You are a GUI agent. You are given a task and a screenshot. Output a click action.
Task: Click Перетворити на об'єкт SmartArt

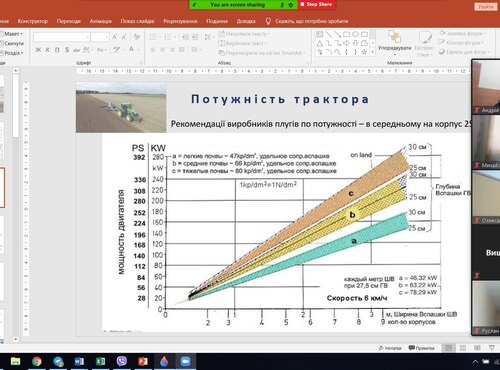262,53
